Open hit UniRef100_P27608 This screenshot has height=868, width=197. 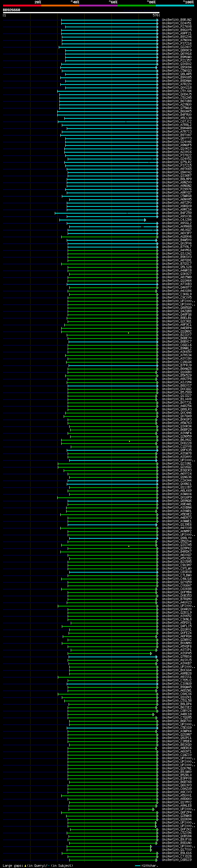(x=177, y=26)
